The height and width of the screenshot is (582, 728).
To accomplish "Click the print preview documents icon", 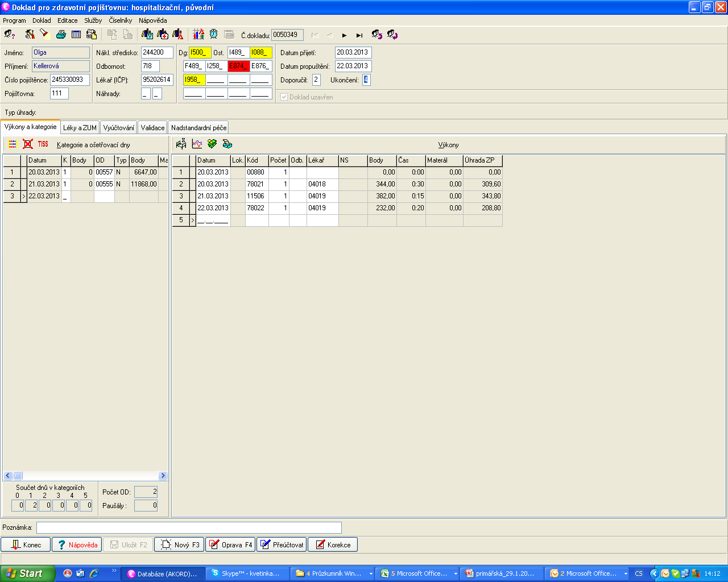I will point(92,35).
